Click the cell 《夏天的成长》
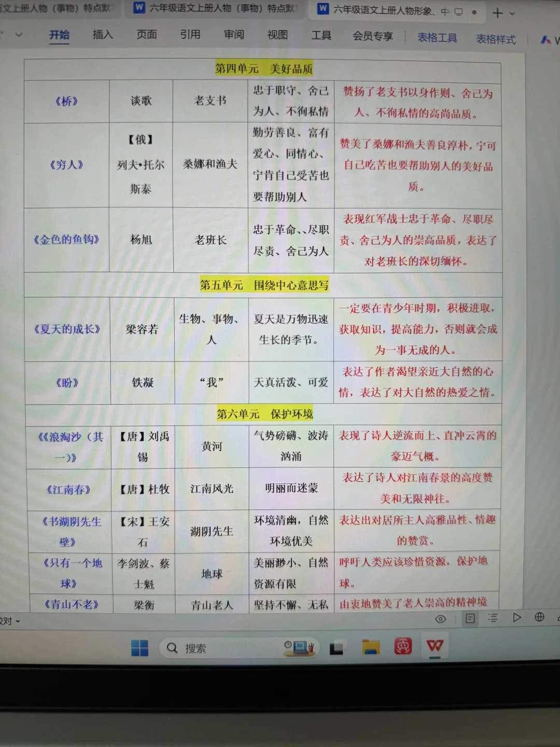560x747 pixels. coord(67,329)
